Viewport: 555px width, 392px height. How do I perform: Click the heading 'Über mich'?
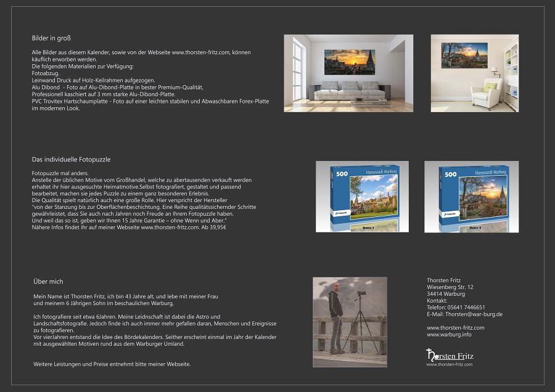tap(48, 282)
